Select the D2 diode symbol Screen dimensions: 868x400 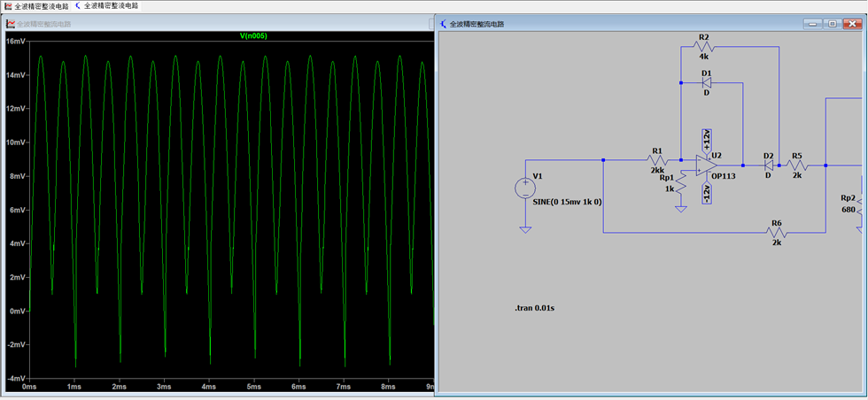(x=769, y=165)
